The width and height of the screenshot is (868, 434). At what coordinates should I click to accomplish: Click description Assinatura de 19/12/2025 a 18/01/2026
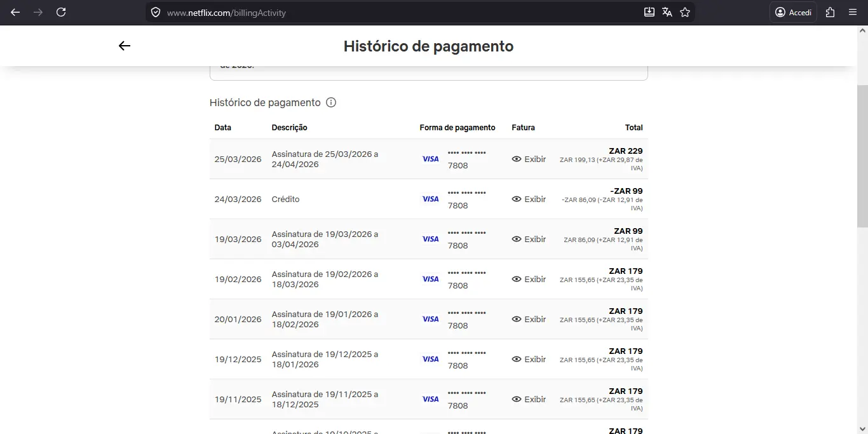pyautogui.click(x=325, y=359)
